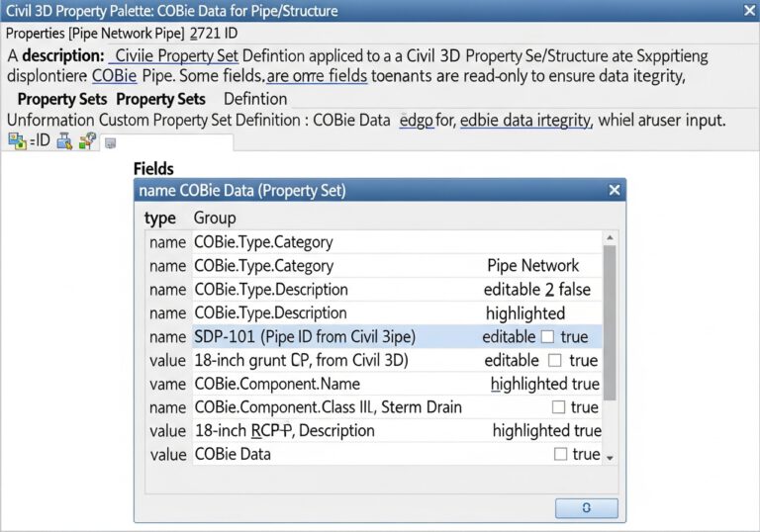Click 'highlighted true' in COBie.Component.Name row
Image resolution: width=760 pixels, height=532 pixels.
pos(545,384)
